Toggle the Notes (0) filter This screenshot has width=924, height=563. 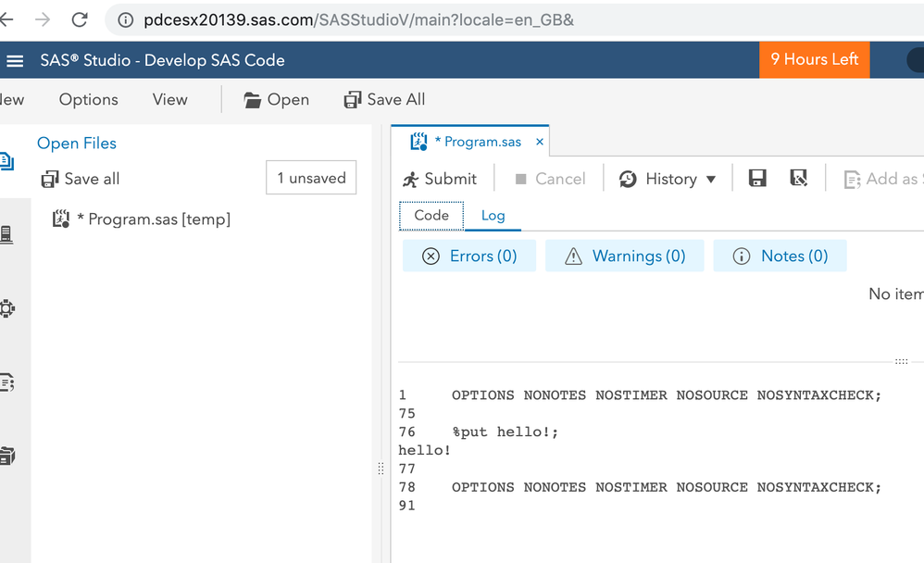[x=780, y=256]
